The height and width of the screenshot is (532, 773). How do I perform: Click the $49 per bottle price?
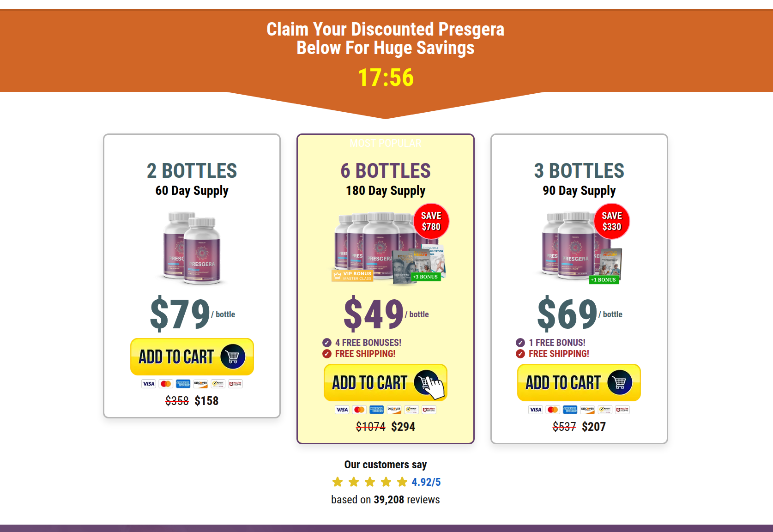[374, 314]
